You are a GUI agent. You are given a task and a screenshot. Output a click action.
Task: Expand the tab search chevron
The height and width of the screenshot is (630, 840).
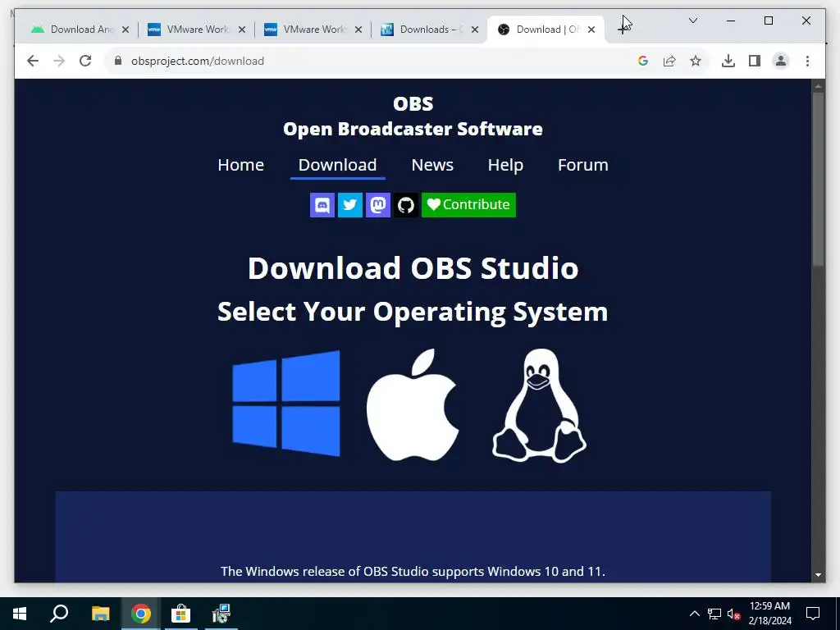point(692,21)
